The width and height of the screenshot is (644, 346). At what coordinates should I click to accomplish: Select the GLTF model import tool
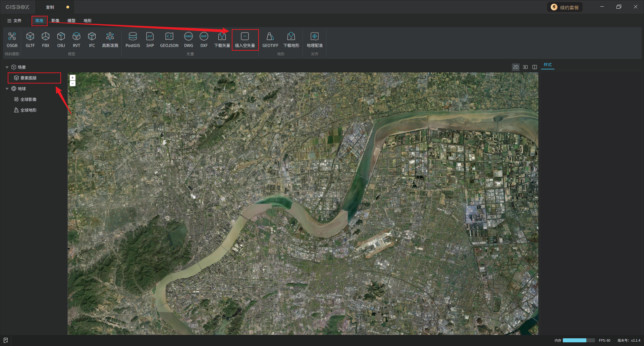point(30,40)
